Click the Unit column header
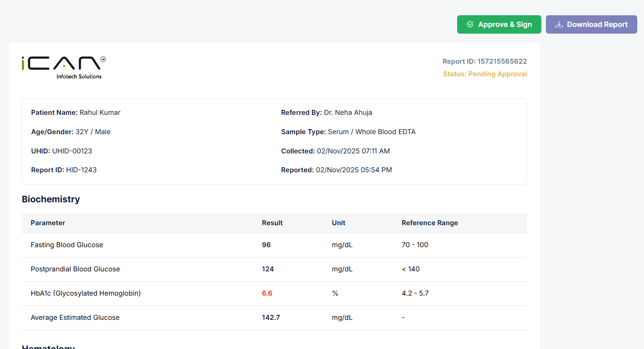 tap(338, 223)
